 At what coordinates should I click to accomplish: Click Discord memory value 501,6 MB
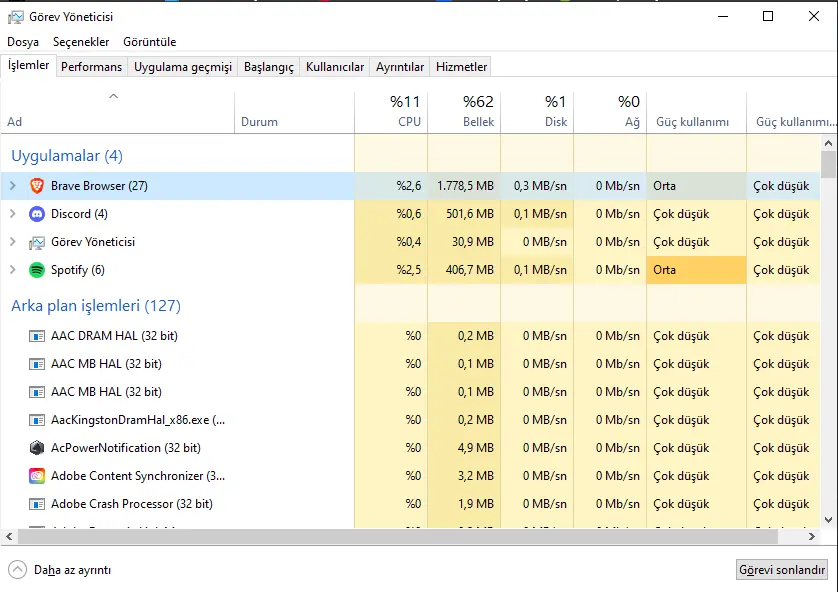pyautogui.click(x=470, y=214)
